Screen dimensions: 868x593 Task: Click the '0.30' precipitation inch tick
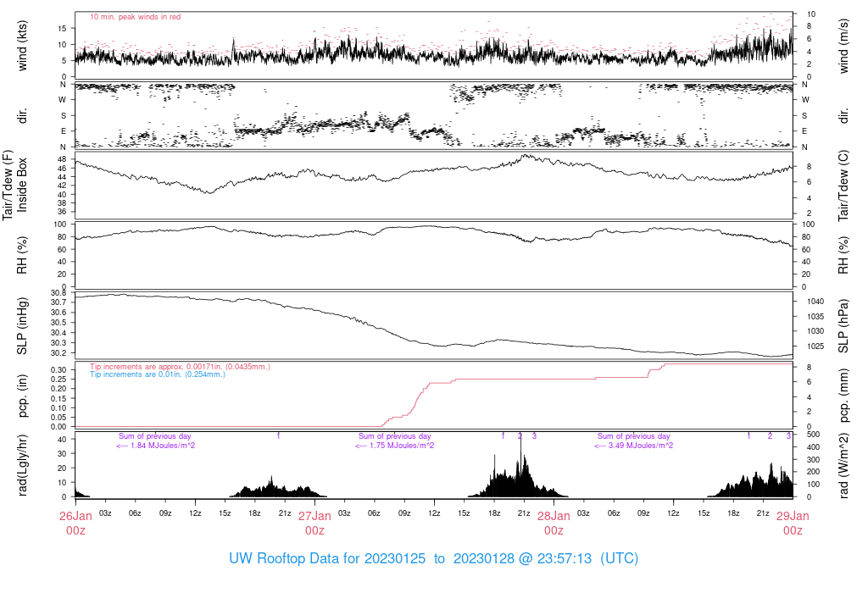(58, 369)
